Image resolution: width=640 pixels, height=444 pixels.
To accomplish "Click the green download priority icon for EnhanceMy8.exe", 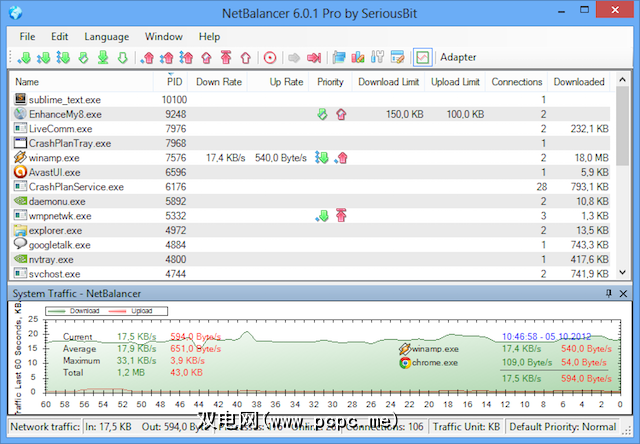I will pos(322,115).
